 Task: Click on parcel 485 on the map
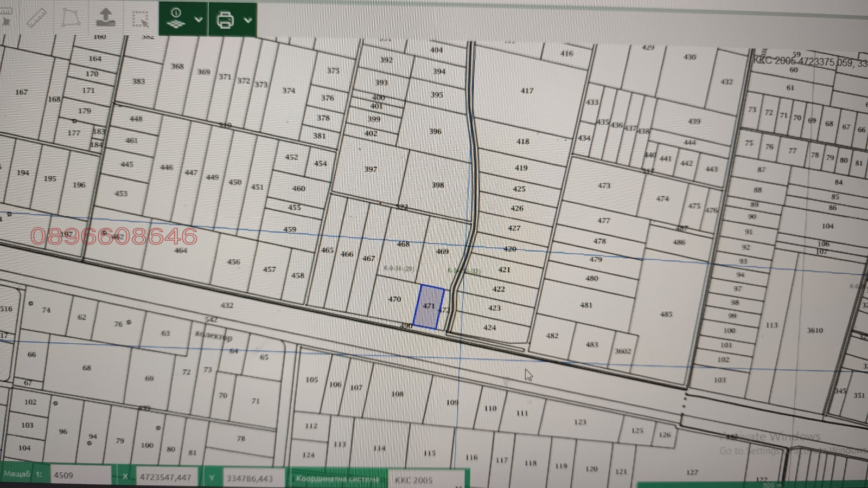click(x=666, y=314)
